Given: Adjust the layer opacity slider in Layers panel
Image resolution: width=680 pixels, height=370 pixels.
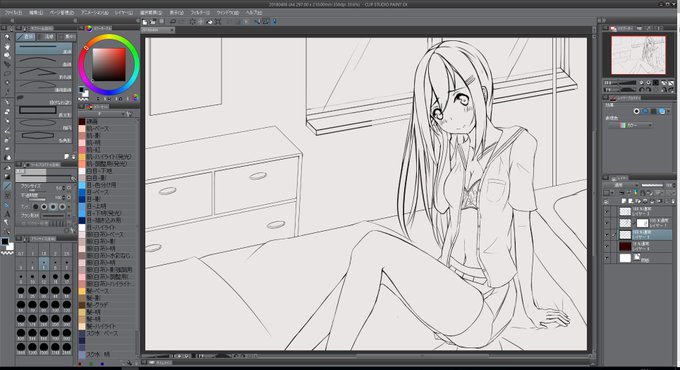Looking at the screenshot, I should coord(652,185).
